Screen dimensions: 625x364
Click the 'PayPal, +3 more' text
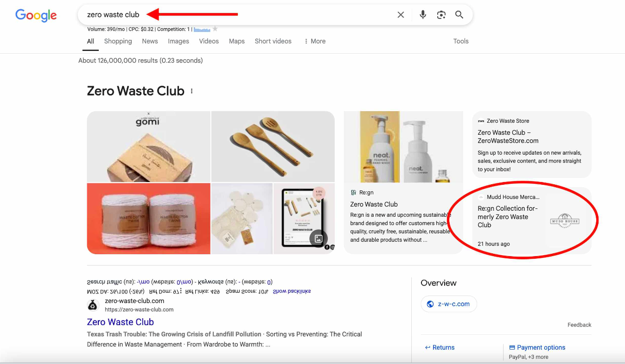click(529, 357)
